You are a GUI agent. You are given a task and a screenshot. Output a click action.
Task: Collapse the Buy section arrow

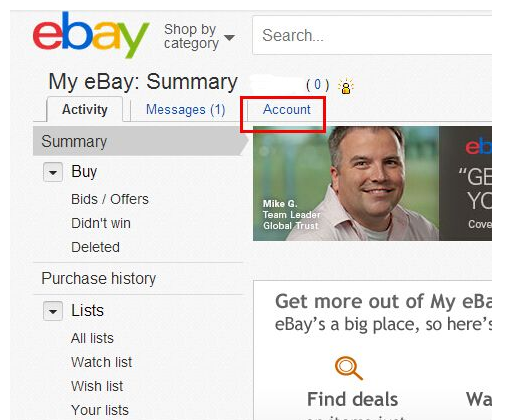pyautogui.click(x=53, y=172)
